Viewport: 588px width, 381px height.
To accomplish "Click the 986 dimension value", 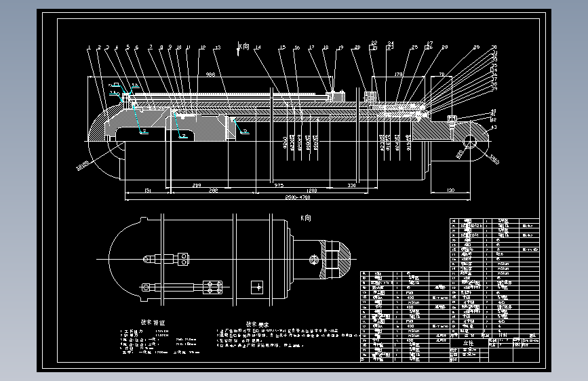I will pos(211,75).
